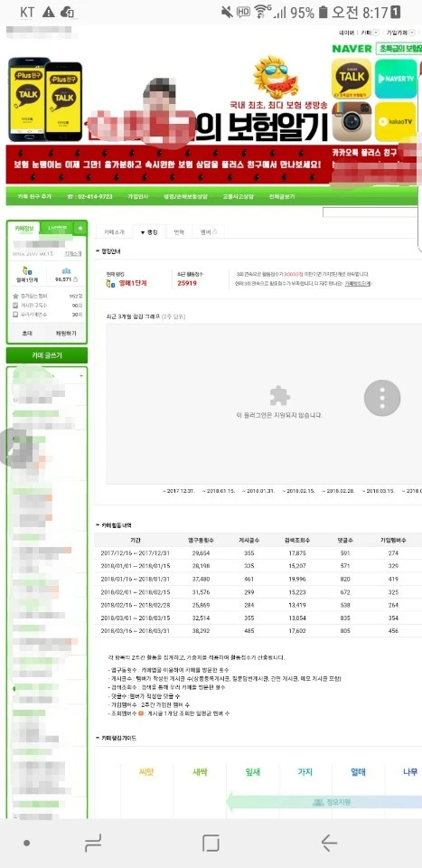422x868 pixels.
Task: Tap the 02-414-9723 phone number
Action: pos(89,196)
